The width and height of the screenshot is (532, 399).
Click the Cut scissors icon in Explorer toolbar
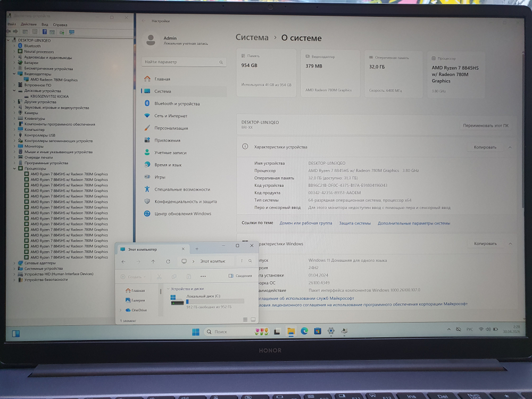[159, 277]
